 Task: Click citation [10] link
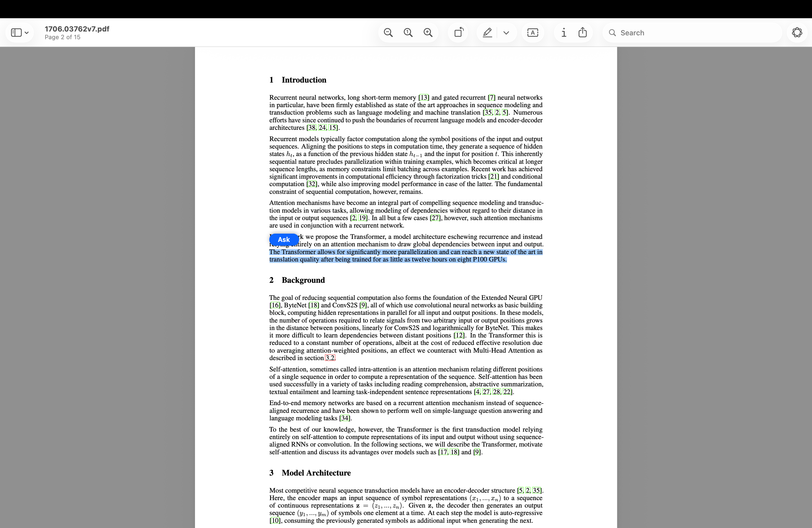pos(275,521)
